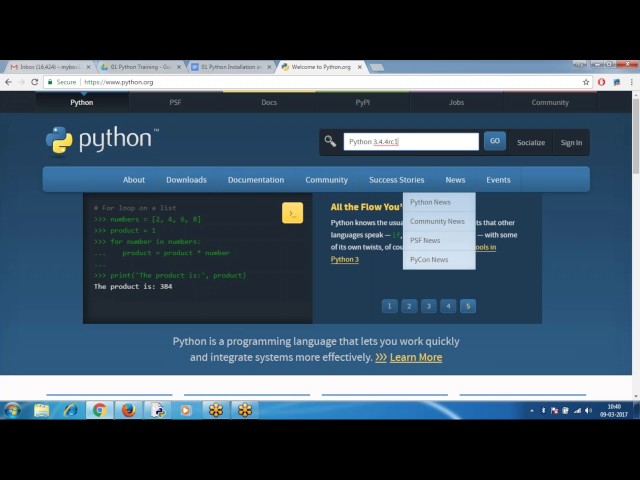
Task: Close the Welcome to Python.org tab
Action: 360,67
